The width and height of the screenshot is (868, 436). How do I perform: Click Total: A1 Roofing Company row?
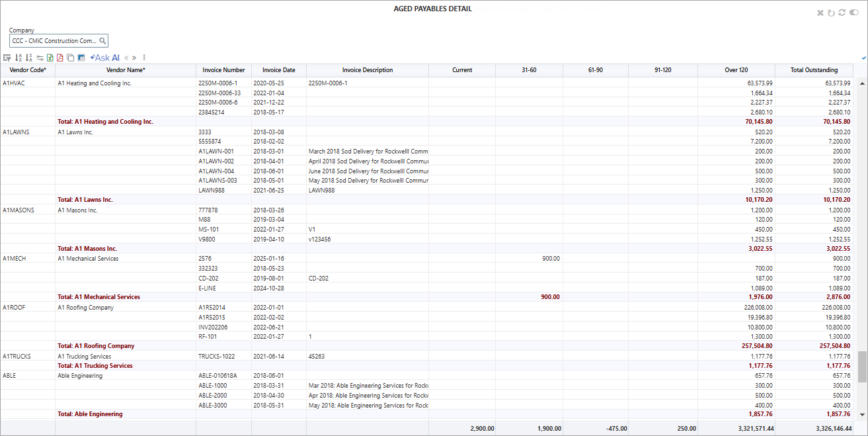pyautogui.click(x=428, y=346)
